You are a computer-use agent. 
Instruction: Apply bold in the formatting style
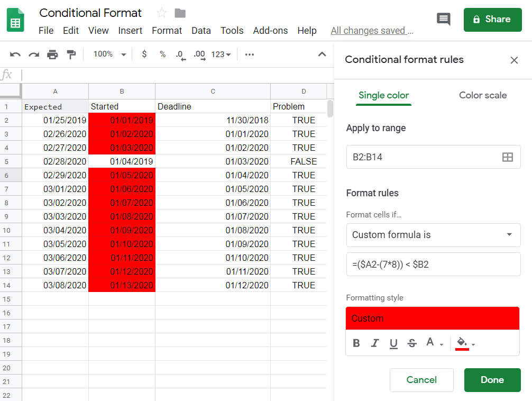click(356, 343)
